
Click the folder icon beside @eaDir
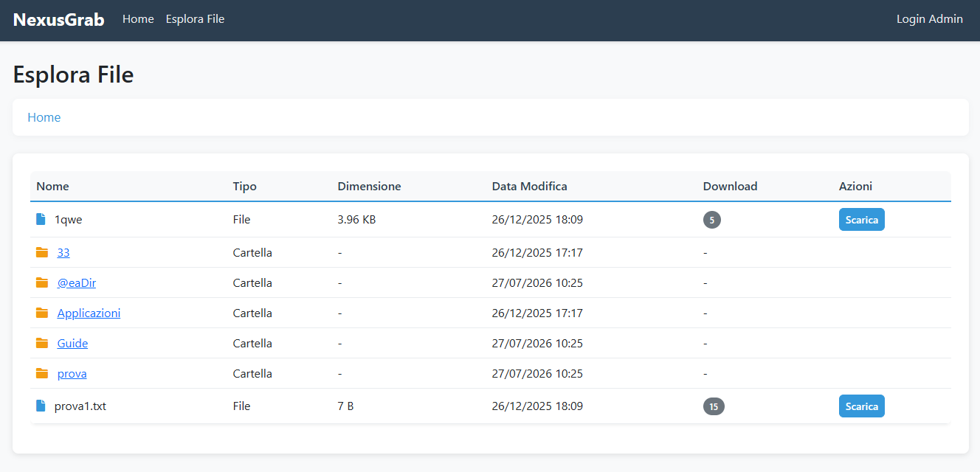coord(42,282)
